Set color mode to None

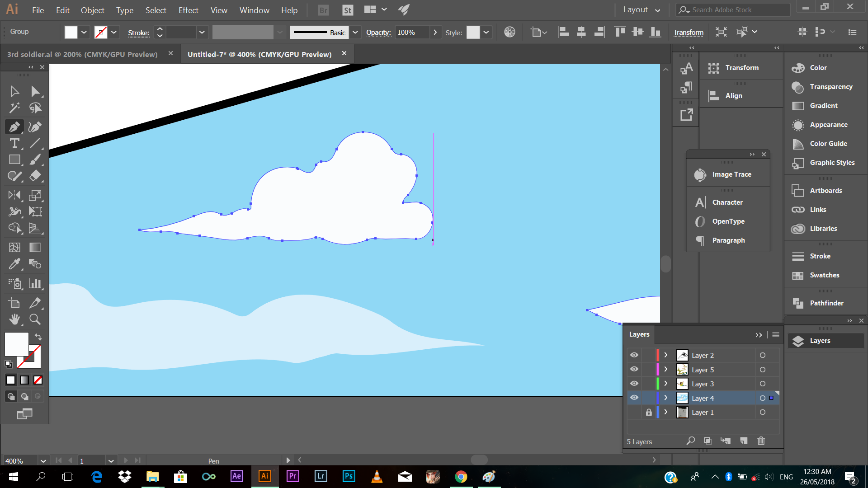pyautogui.click(x=38, y=380)
